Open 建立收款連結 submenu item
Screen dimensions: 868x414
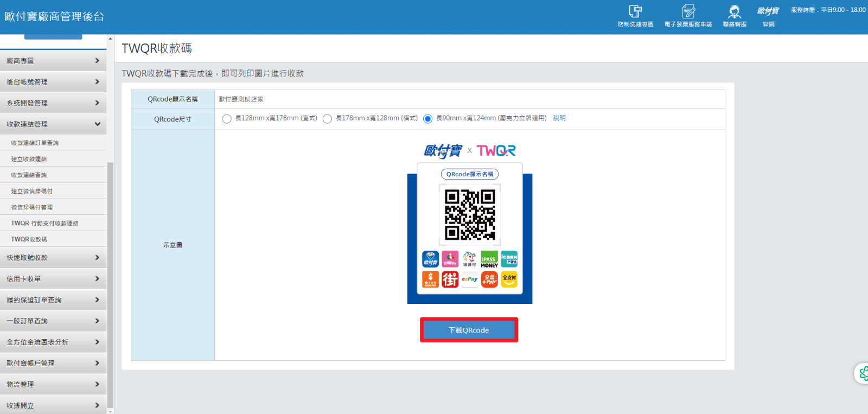pos(53,159)
